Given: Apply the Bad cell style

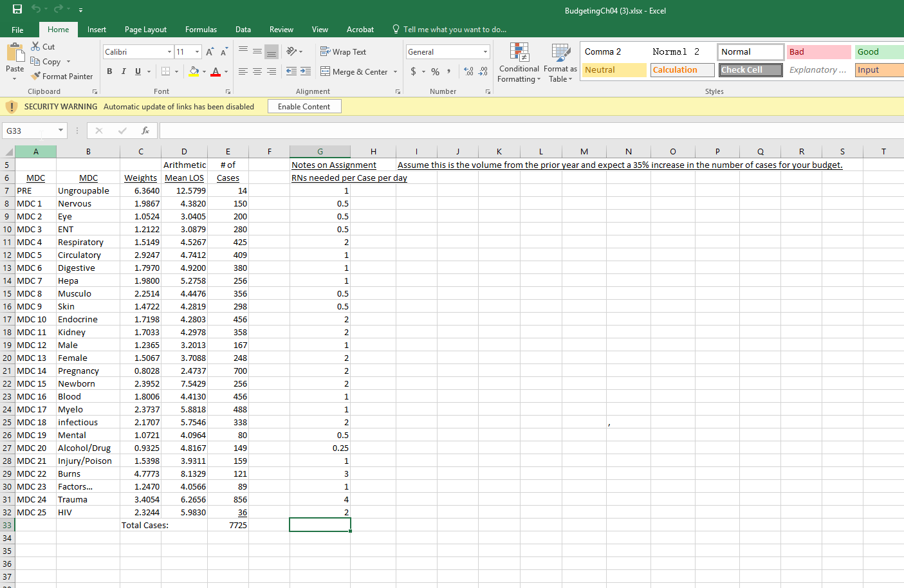Looking at the screenshot, I should pyautogui.click(x=819, y=52).
